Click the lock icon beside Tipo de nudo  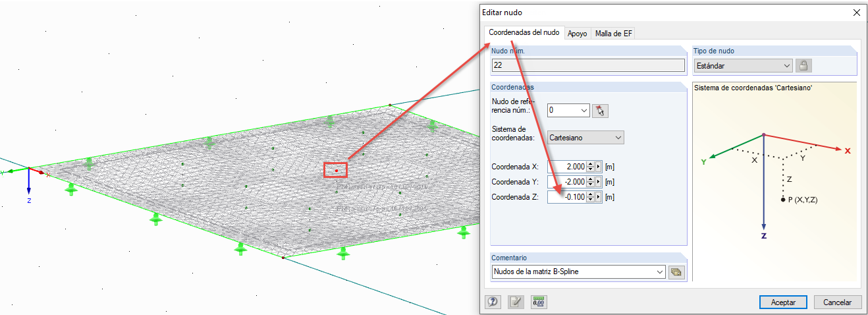coord(803,65)
